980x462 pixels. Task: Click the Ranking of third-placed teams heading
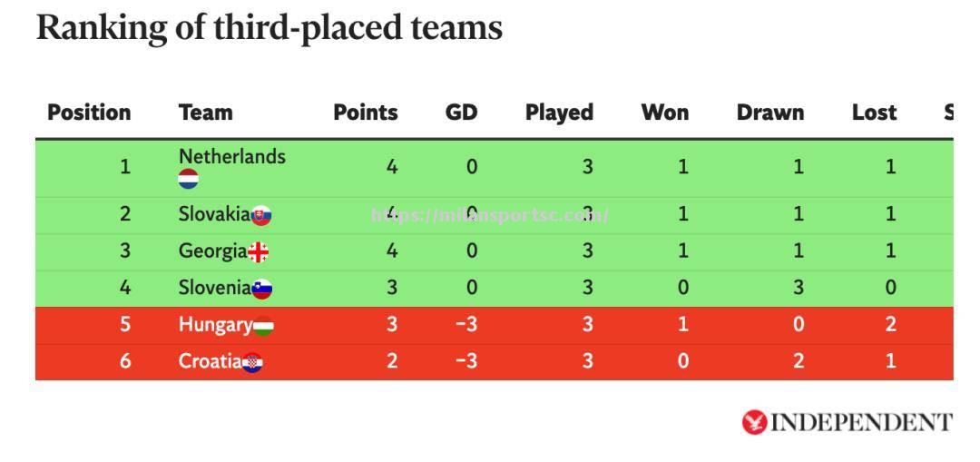pos(269,28)
